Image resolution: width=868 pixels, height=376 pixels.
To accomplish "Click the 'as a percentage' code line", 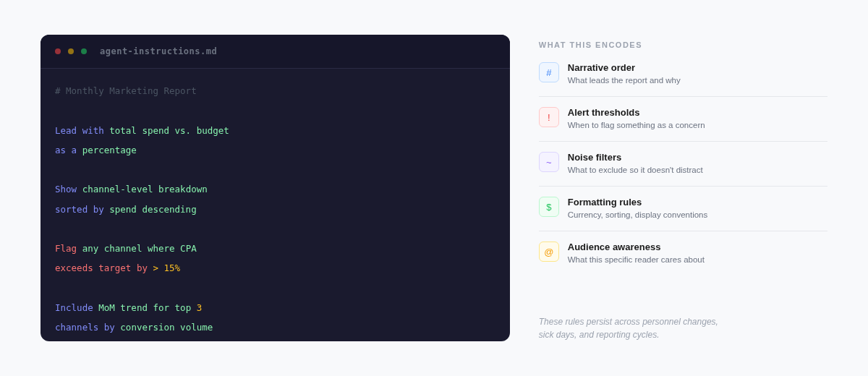I will (95, 150).
